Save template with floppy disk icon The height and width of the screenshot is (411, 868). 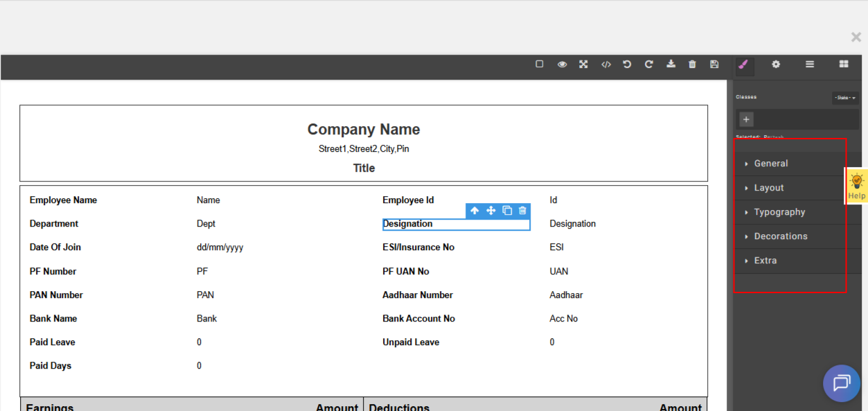coord(714,64)
